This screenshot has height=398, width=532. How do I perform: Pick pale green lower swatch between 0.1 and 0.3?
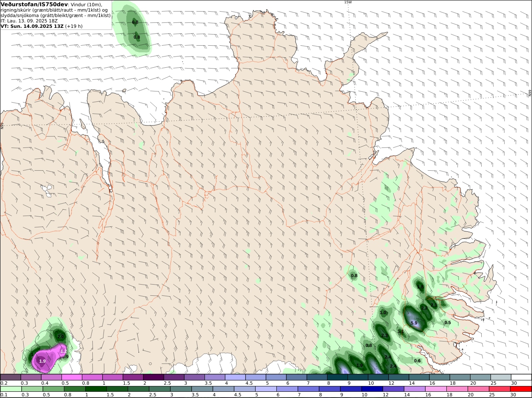10,389
